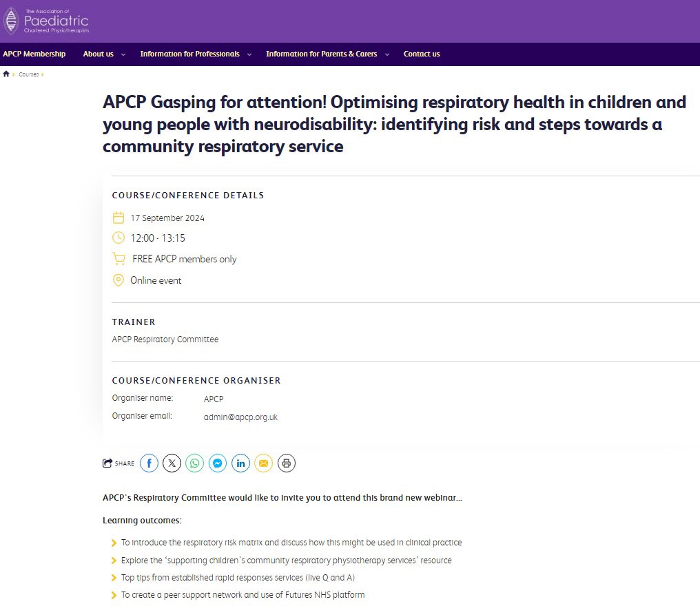Share the course via Messenger
700x606 pixels.
218,463
